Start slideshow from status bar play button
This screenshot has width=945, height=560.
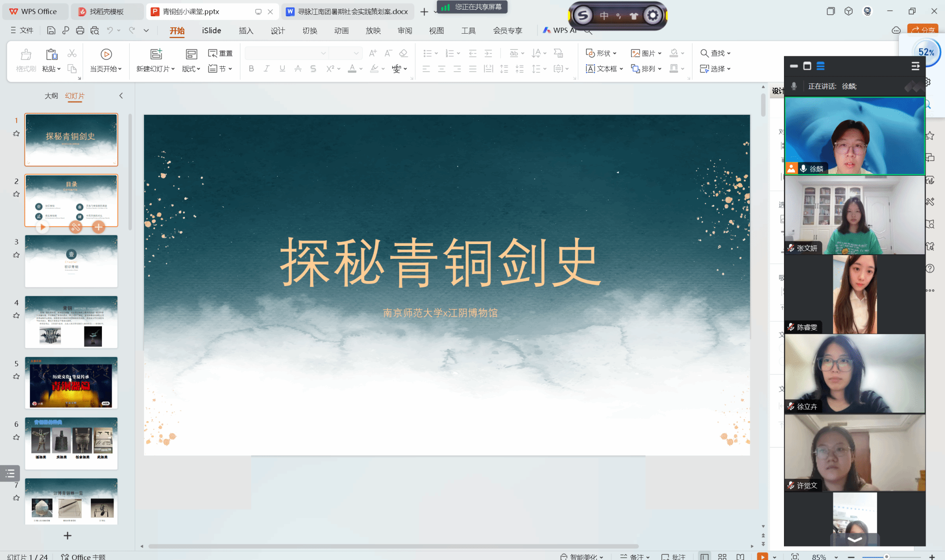point(762,557)
